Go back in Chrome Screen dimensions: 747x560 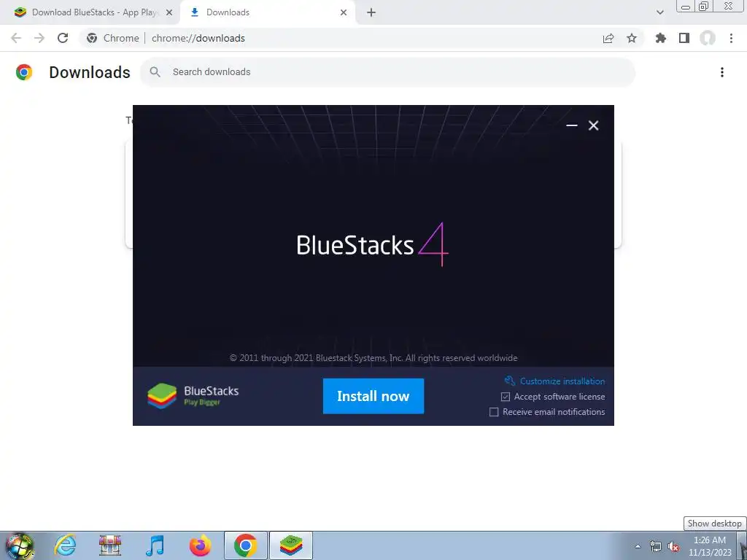click(x=16, y=38)
